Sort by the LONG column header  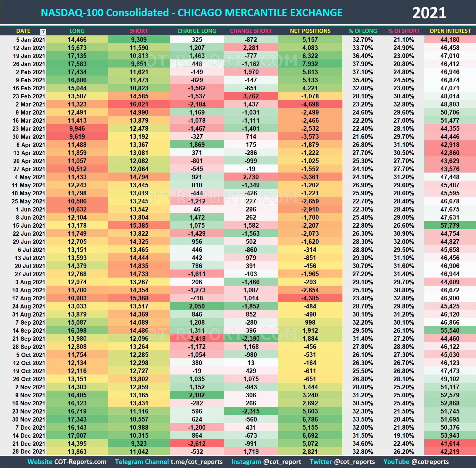point(77,31)
